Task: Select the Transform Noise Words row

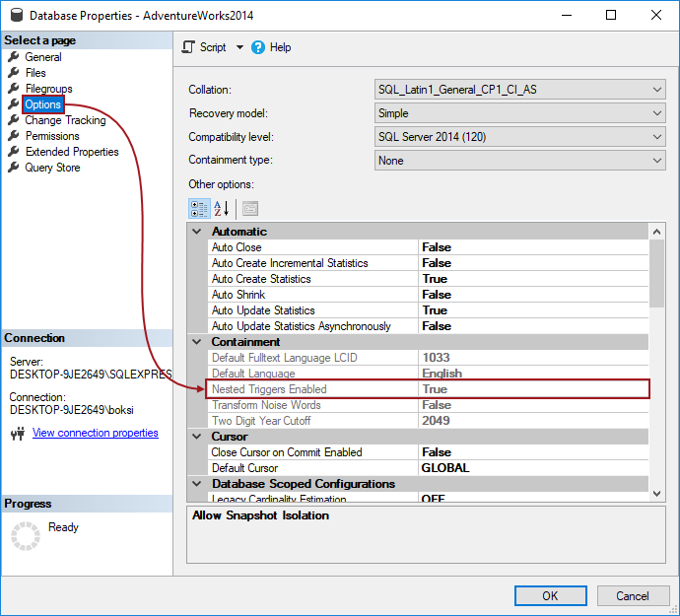Action: click(x=429, y=405)
